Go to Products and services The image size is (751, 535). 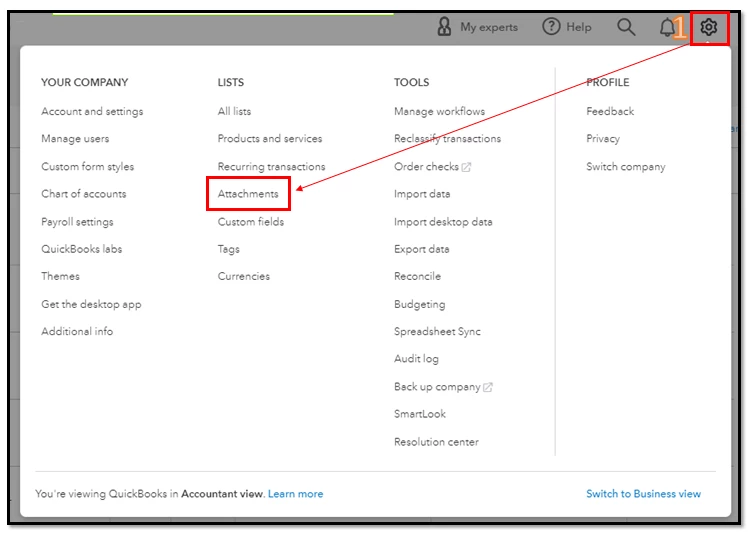click(x=270, y=139)
